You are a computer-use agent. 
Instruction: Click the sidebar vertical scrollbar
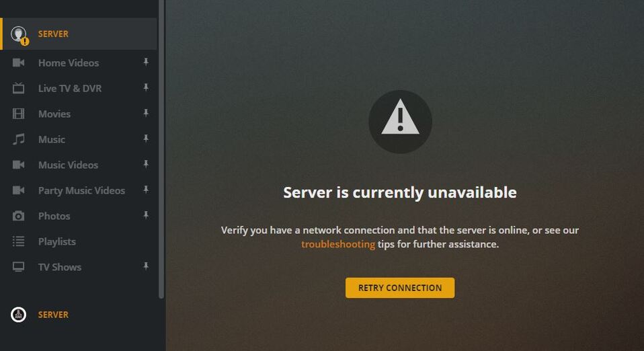pyautogui.click(x=161, y=149)
